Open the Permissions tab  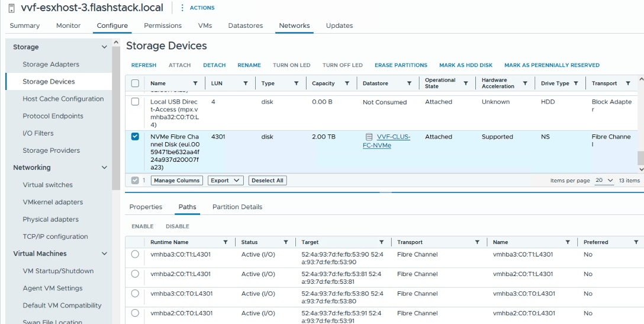(x=163, y=25)
